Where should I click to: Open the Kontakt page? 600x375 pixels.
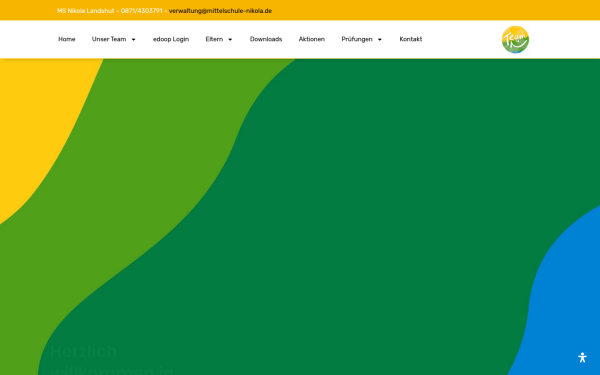[411, 39]
